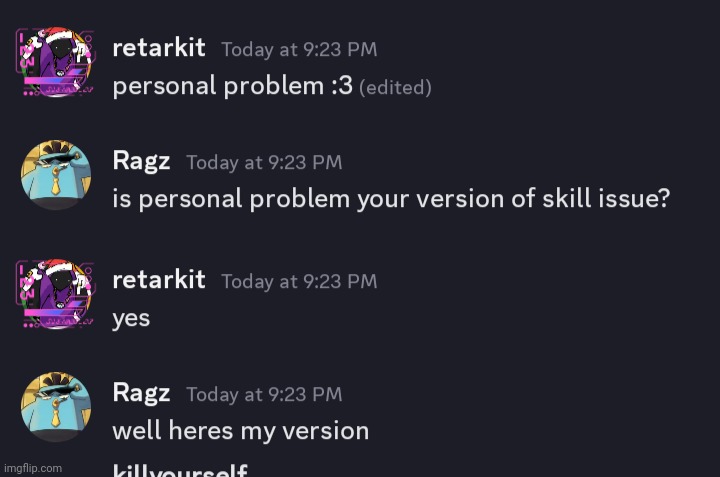Screen dimensions: 720x477
Task: Click the Ragz username on the last message
Action: [x=141, y=393]
